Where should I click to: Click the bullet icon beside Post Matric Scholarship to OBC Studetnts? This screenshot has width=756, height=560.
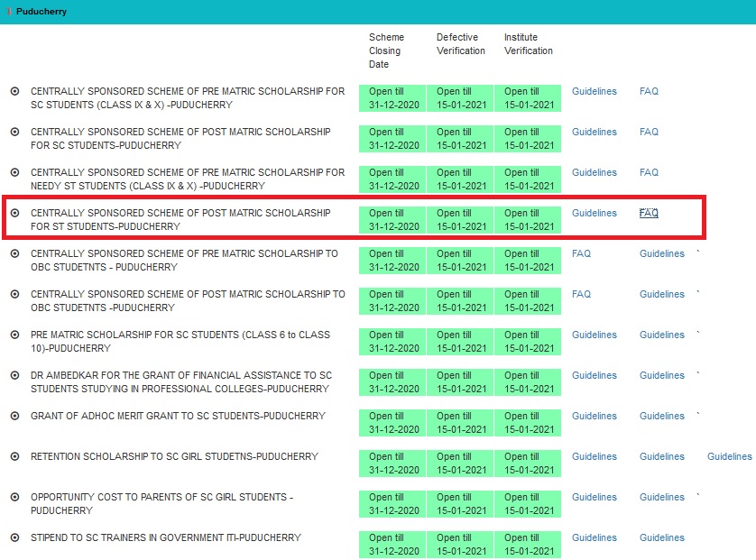tap(15, 293)
